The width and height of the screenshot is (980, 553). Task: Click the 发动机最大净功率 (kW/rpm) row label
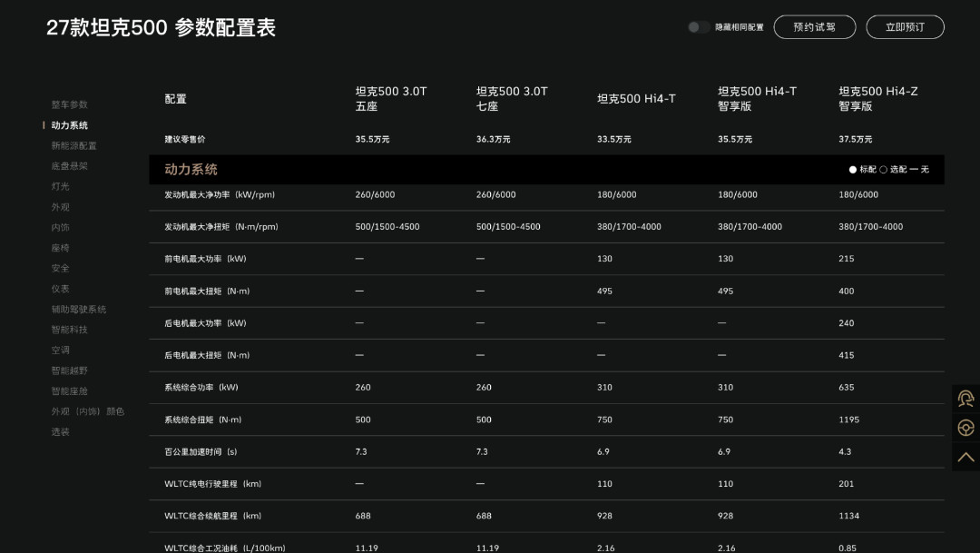click(220, 194)
